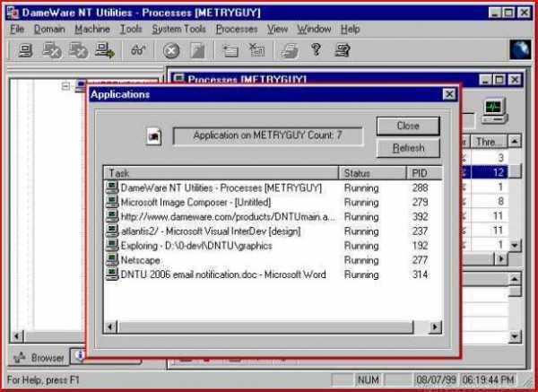Click the second toolbar icon with computer and X
Screen dimensions: 538x392
(x=51, y=50)
